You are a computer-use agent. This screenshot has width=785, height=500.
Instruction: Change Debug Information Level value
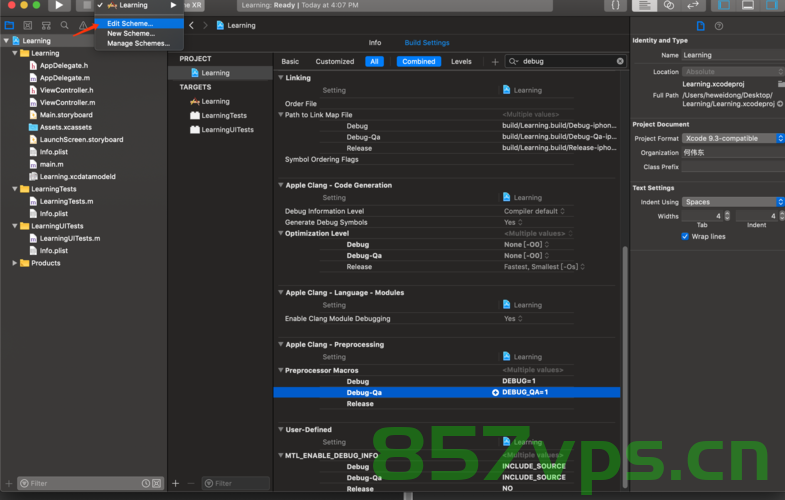(534, 211)
